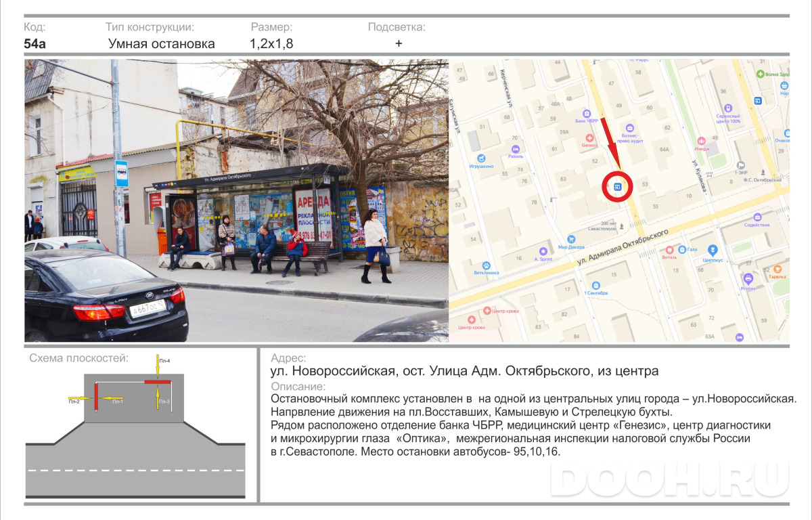Click the Printex printer icon
The height and width of the screenshot is (520, 812).
748,278
